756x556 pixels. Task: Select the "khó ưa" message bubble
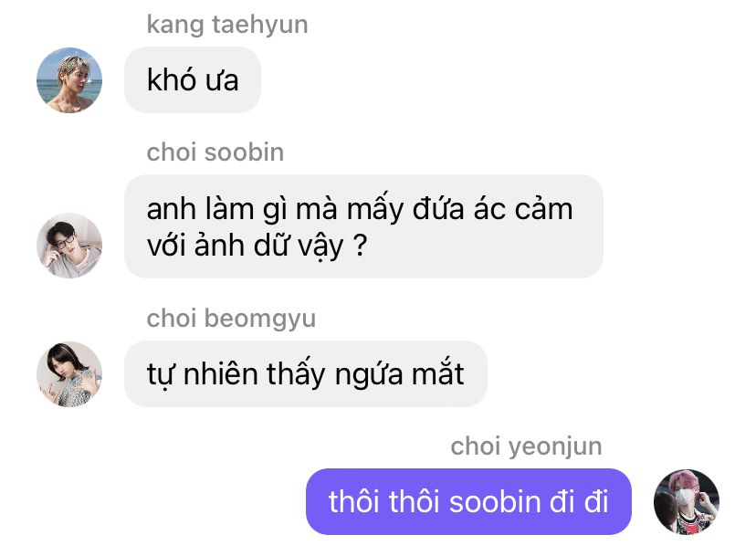pyautogui.click(x=193, y=80)
